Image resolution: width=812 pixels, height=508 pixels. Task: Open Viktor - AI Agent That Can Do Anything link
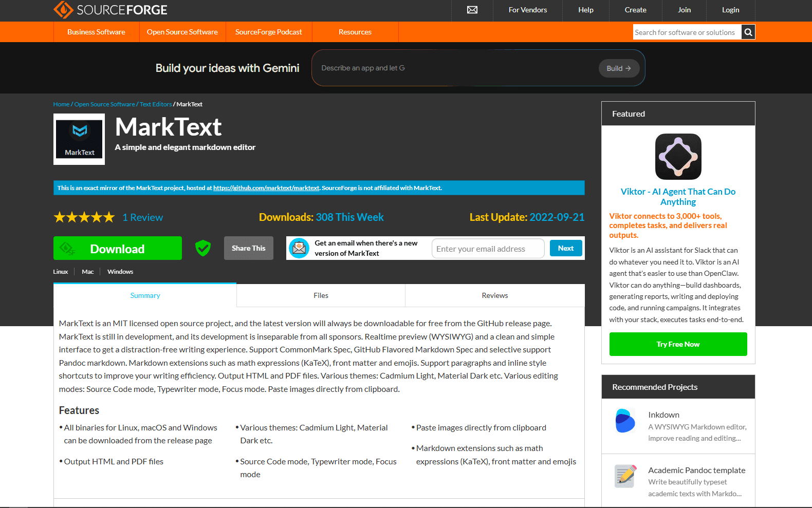point(678,197)
